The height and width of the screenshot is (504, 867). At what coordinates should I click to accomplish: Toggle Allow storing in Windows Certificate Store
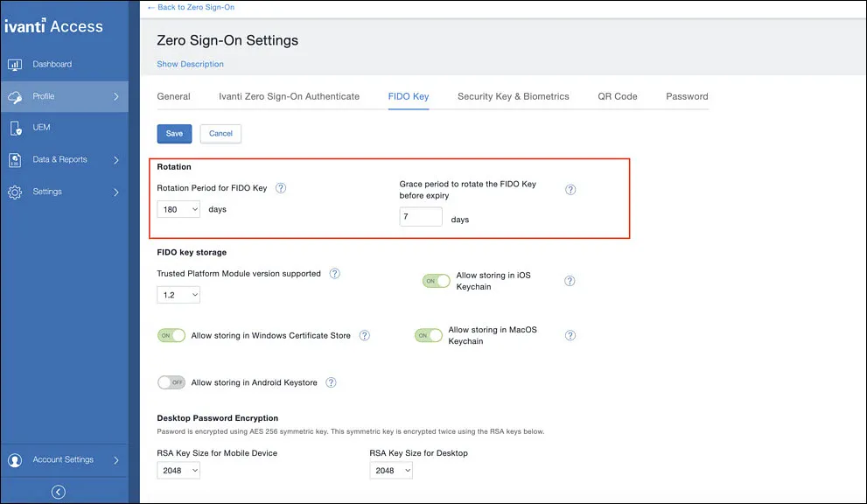171,335
